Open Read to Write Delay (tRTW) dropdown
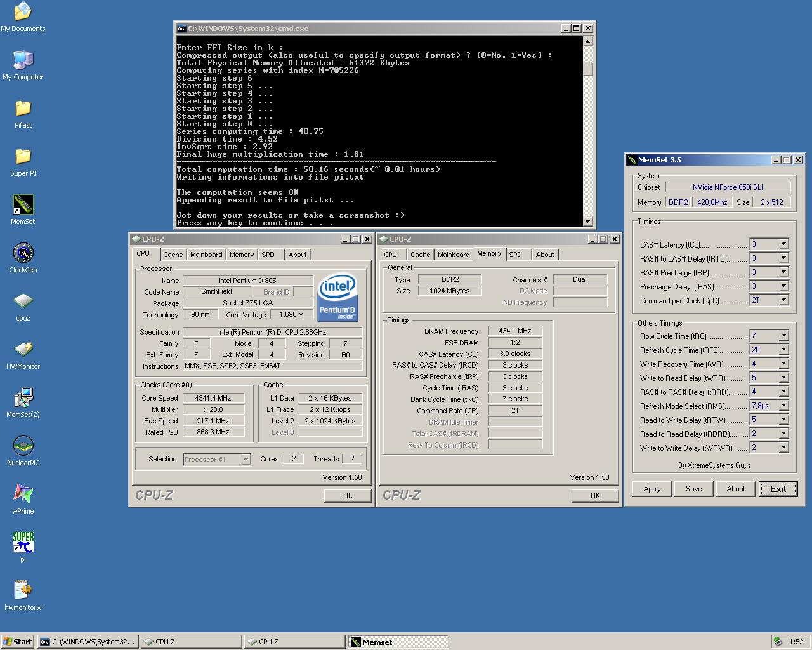Screen dimensions: 812x650 [x=783, y=420]
